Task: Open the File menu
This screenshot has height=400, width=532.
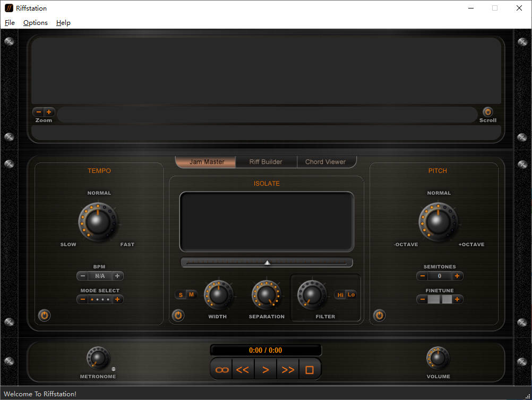Action: coord(10,23)
